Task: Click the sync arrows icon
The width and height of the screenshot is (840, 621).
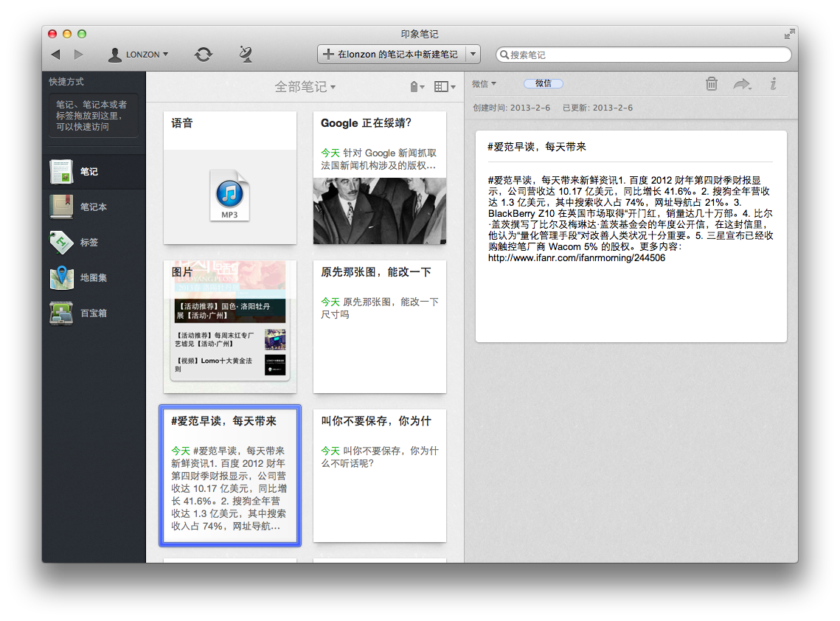Action: click(x=203, y=54)
